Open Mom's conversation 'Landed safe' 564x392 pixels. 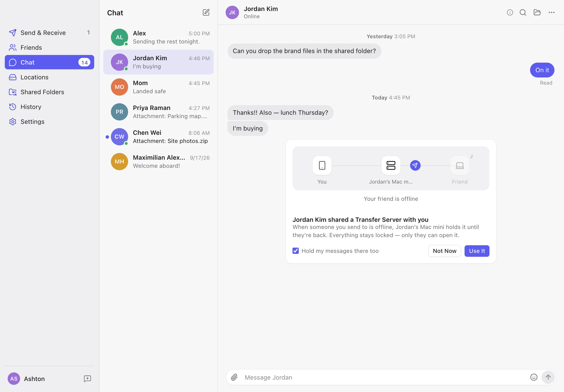(x=158, y=87)
